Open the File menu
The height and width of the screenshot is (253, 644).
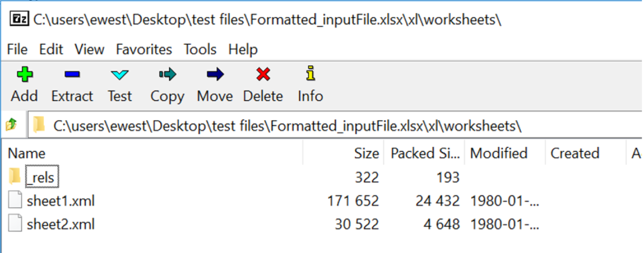pyautogui.click(x=17, y=49)
